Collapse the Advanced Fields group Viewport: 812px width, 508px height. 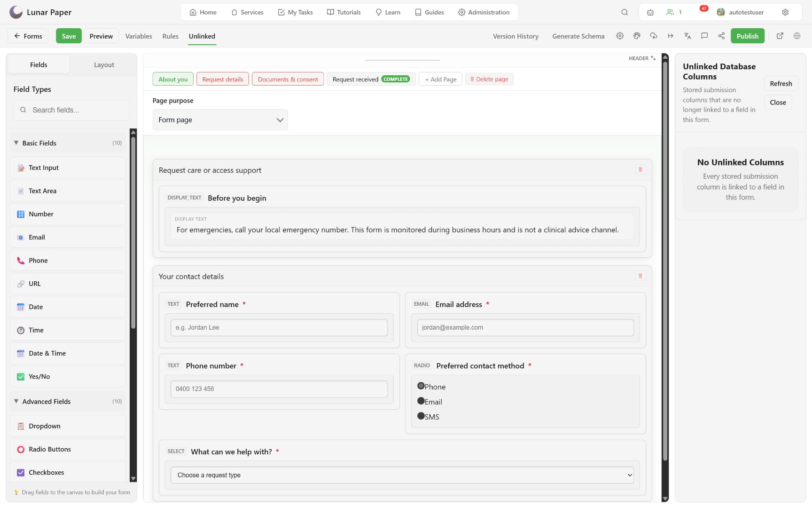click(68, 401)
